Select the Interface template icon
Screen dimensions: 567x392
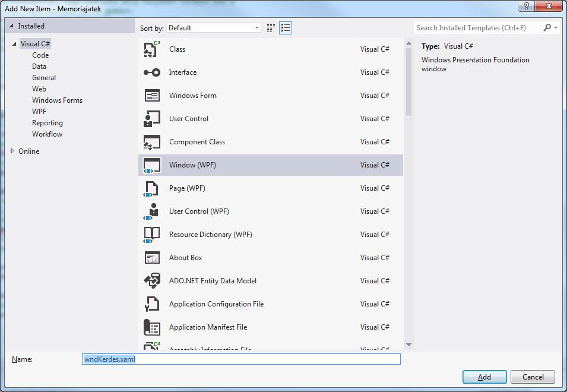[x=152, y=72]
